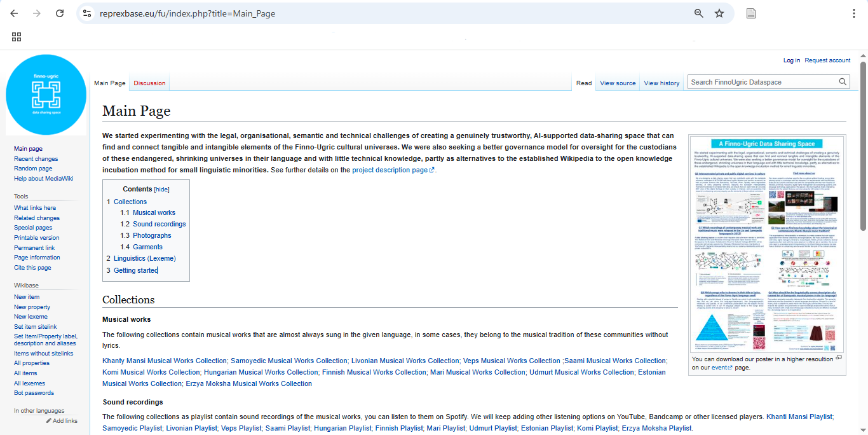The width and height of the screenshot is (868, 435).
Task: Open the Data Sharing Space poster thumbnail
Action: click(768, 244)
